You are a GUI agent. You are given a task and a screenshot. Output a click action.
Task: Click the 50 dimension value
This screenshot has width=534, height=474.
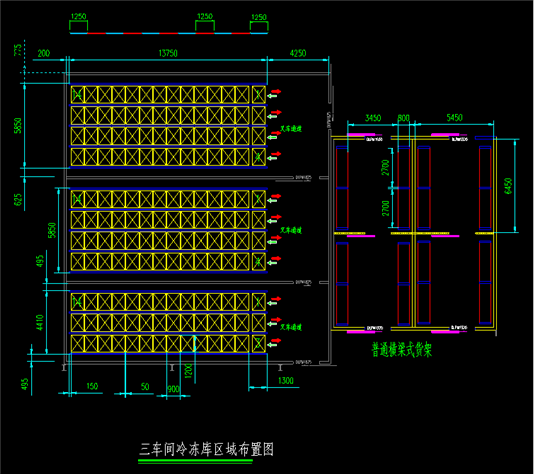click(x=145, y=386)
